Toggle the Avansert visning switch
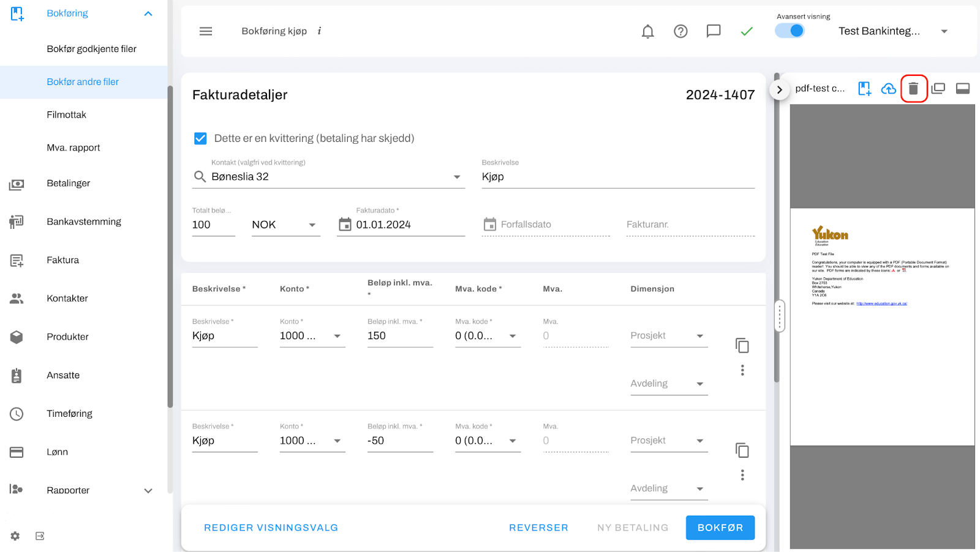980x552 pixels. pyautogui.click(x=790, y=31)
